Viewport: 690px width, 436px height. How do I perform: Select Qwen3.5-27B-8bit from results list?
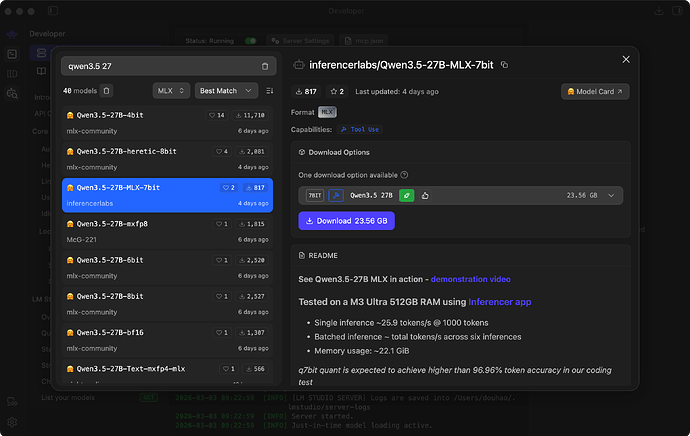[167, 304]
